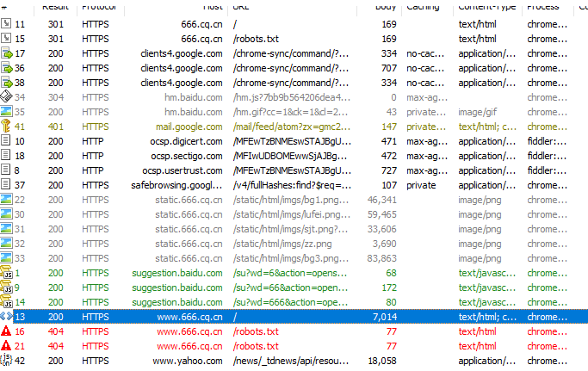The width and height of the screenshot is (588, 371).
Task: Click the ocsp.digicert.com host
Action: (186, 141)
